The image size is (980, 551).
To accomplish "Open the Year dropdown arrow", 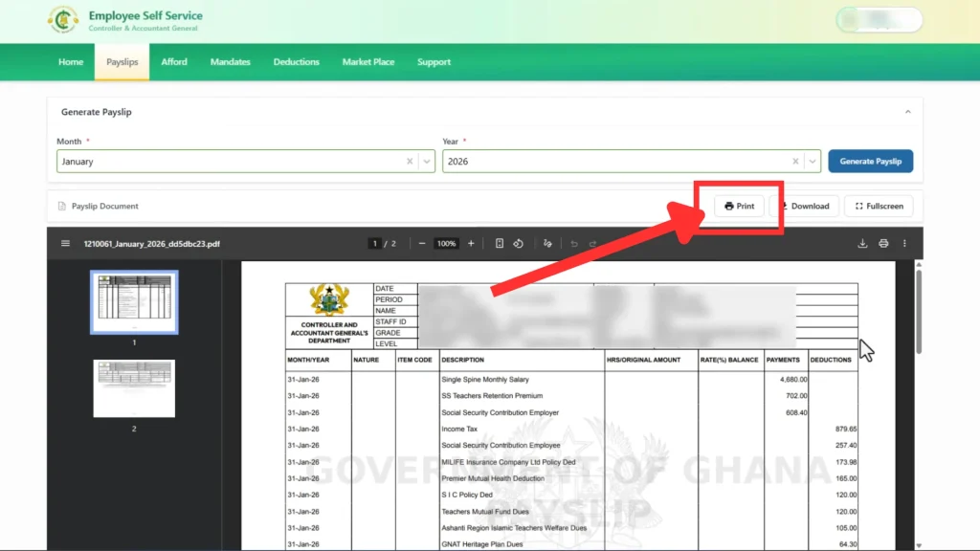I will (x=813, y=161).
